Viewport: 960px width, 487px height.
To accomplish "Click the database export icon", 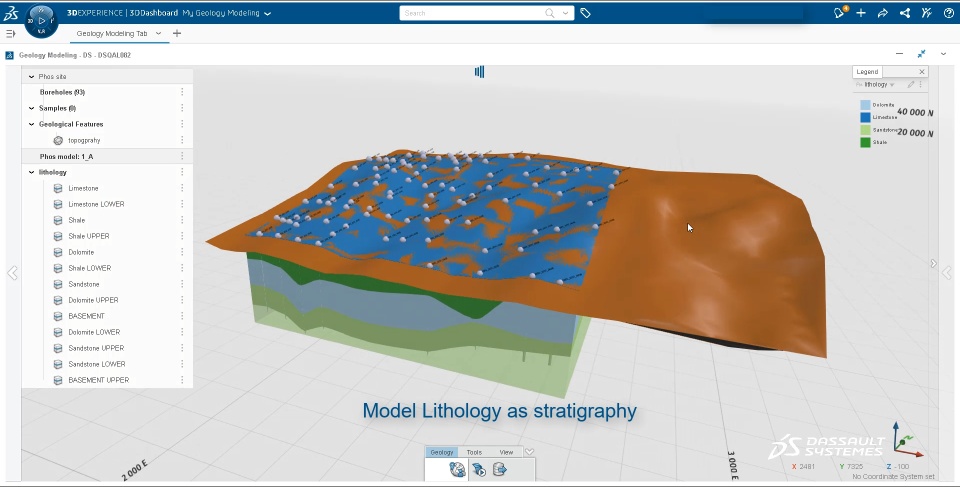I will tap(500, 470).
